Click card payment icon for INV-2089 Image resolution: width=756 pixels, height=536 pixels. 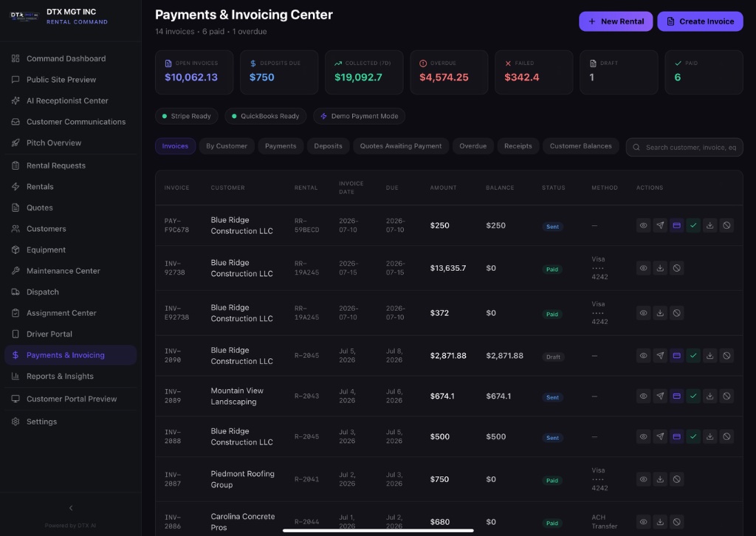coord(676,396)
